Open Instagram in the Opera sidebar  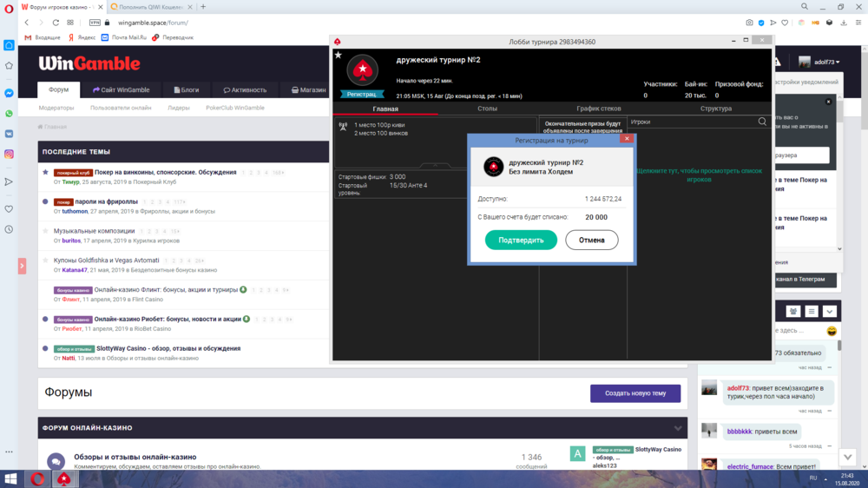point(9,154)
